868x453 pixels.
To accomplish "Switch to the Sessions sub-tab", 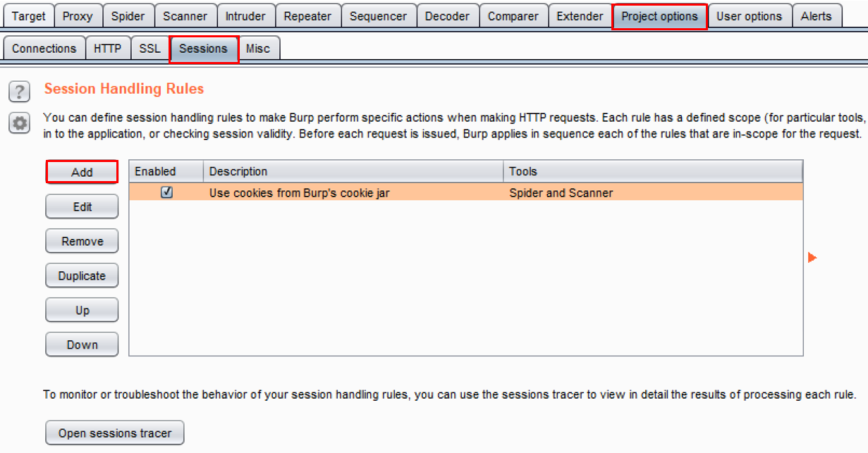I will [203, 49].
